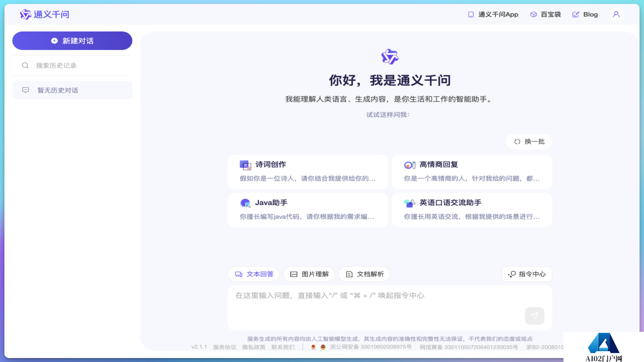Viewport: 644px width, 362px height.
Task: Click the 指令中心 icon
Action: 512,274
